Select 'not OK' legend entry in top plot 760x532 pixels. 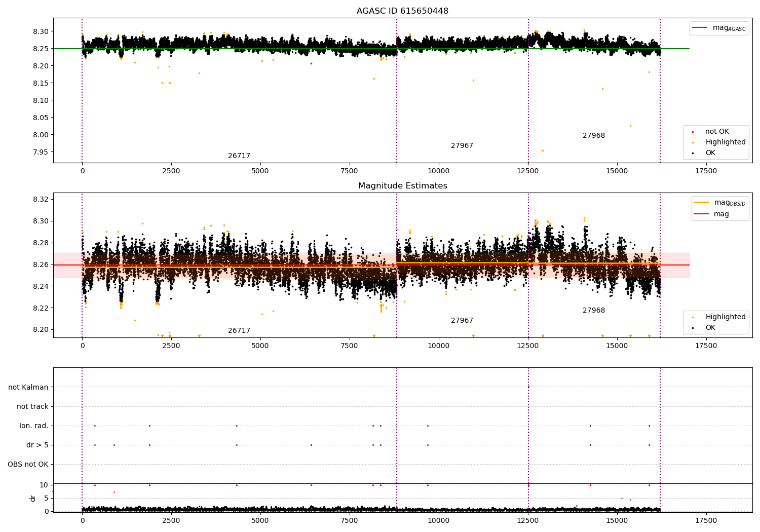[x=717, y=132]
